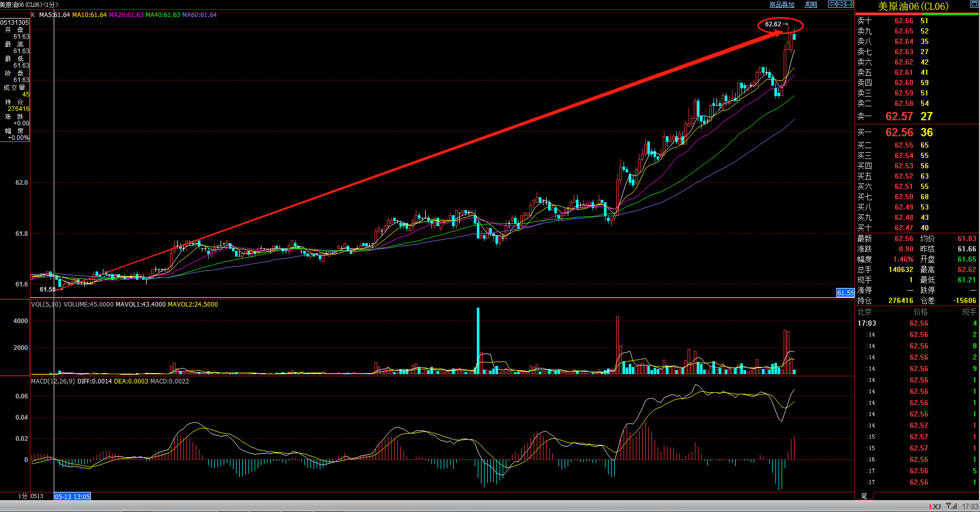
Task: Click the MA20:61.63 indicator label
Action: pyautogui.click(x=126, y=15)
